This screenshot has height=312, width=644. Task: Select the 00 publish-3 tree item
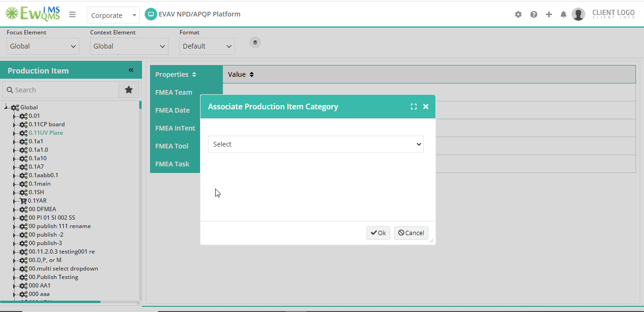click(45, 243)
